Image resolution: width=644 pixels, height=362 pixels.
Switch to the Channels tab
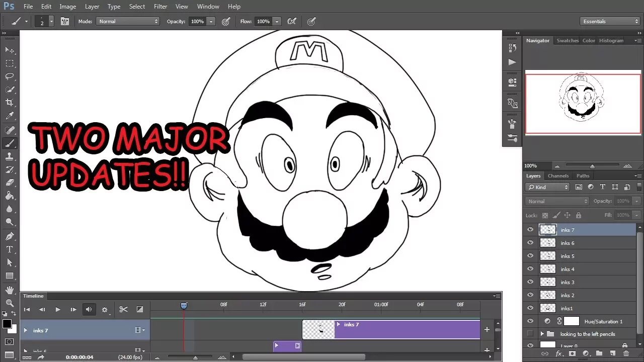click(x=558, y=176)
